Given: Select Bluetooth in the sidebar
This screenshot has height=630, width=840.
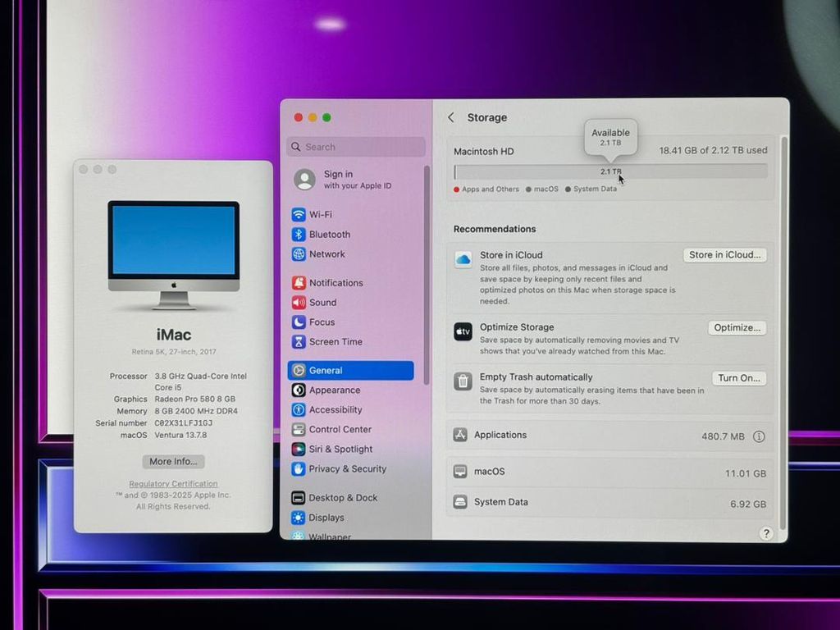Looking at the screenshot, I should (329, 235).
